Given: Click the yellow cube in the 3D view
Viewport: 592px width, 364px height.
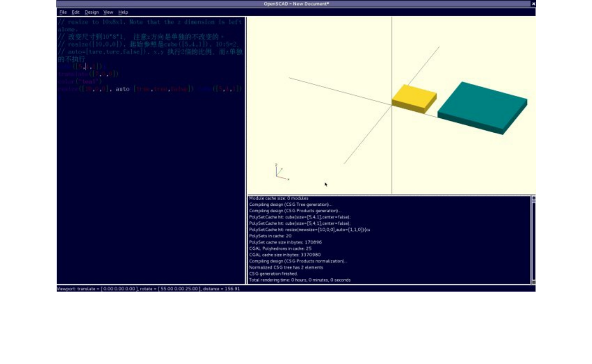Looking at the screenshot, I should [414, 98].
